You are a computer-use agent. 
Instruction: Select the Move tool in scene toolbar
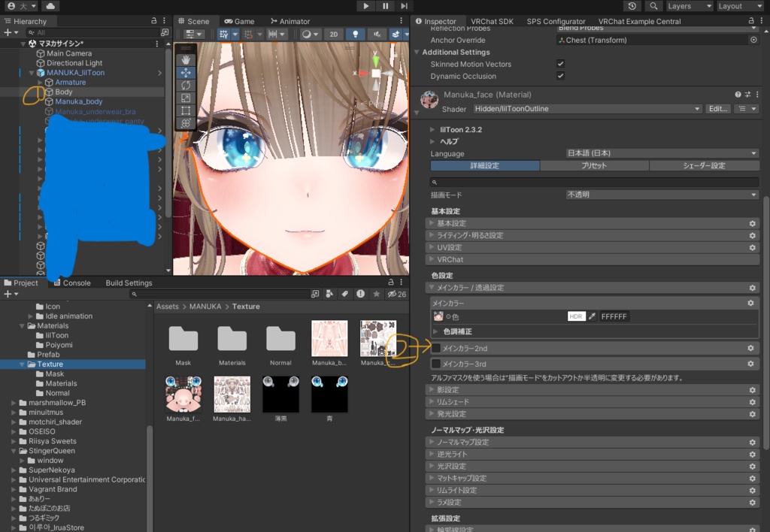[186, 73]
